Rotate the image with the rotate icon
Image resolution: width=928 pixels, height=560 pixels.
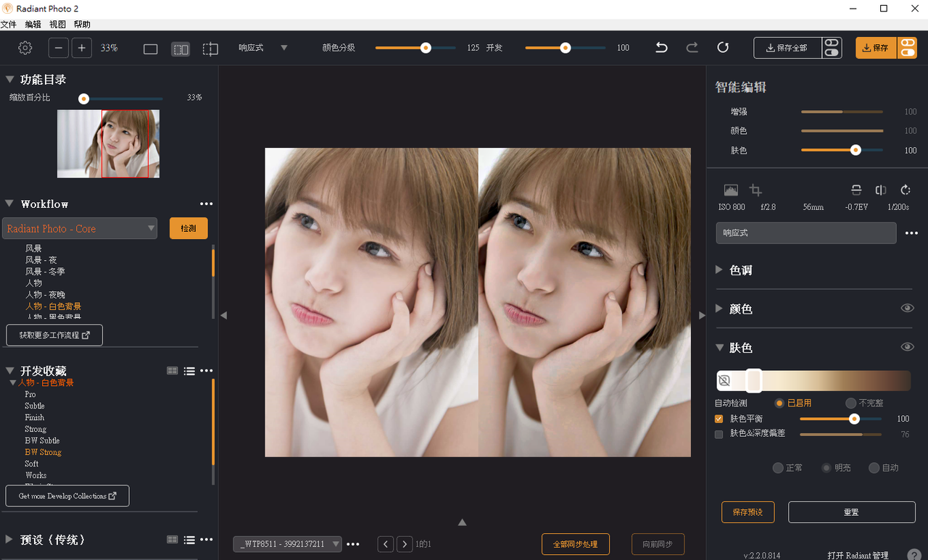906,191
